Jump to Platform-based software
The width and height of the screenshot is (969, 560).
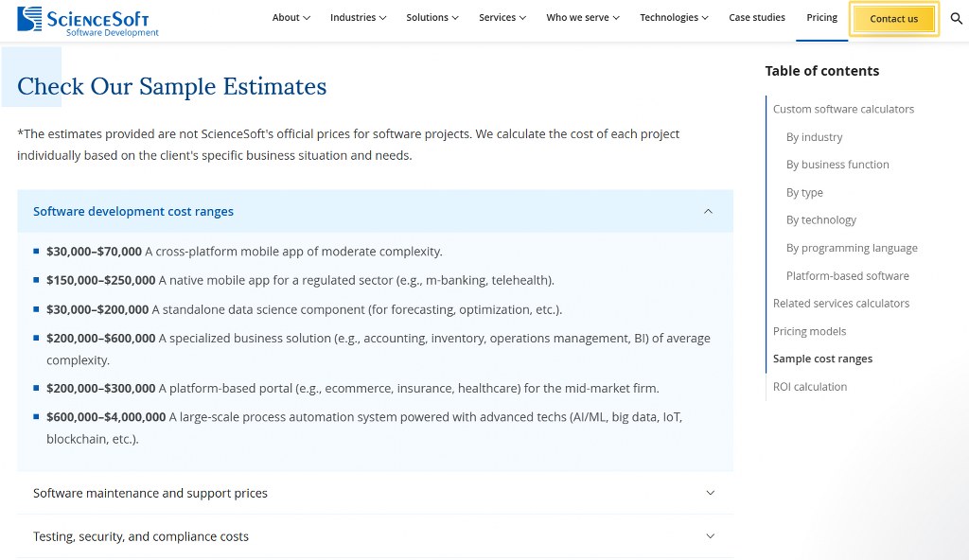point(847,275)
